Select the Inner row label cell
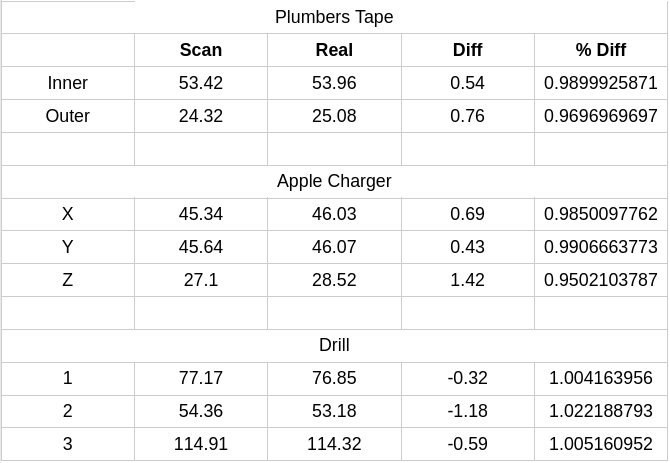 [x=68, y=83]
